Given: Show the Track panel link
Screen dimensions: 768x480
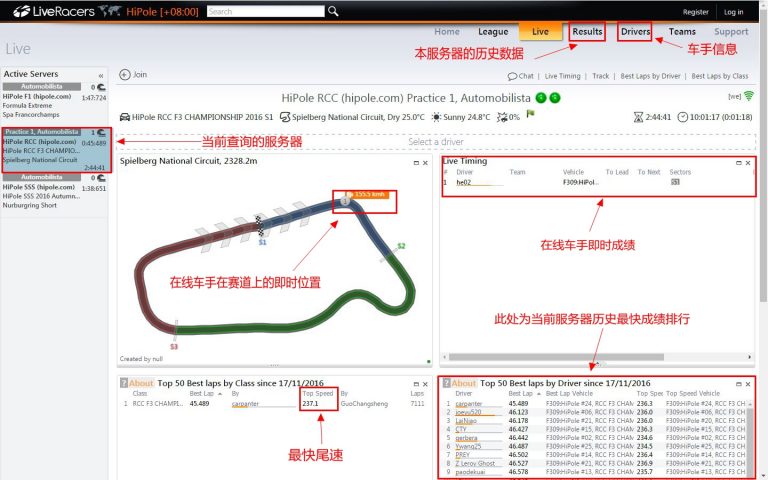Looking at the screenshot, I should point(600,76).
